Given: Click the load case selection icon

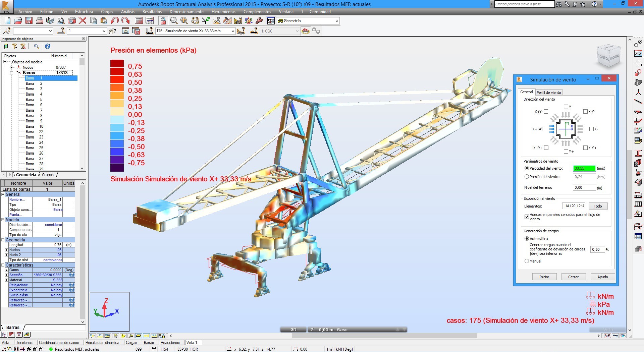Looking at the screenshot, I should coord(150,31).
